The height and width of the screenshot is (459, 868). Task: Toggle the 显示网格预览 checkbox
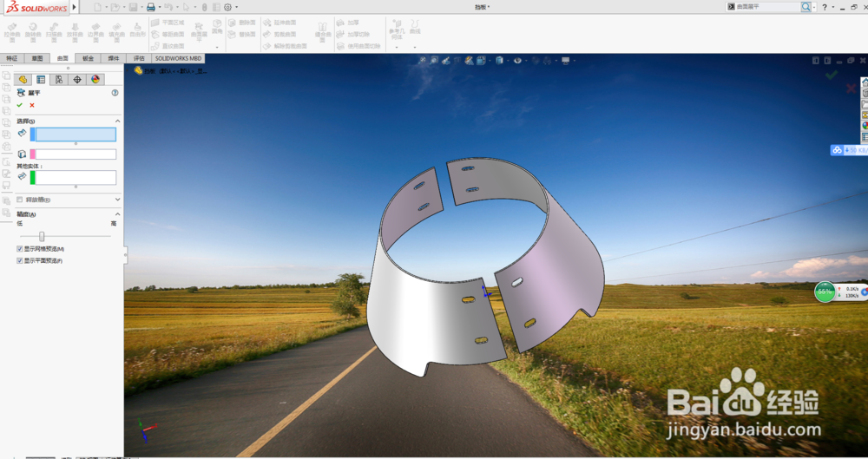click(20, 249)
